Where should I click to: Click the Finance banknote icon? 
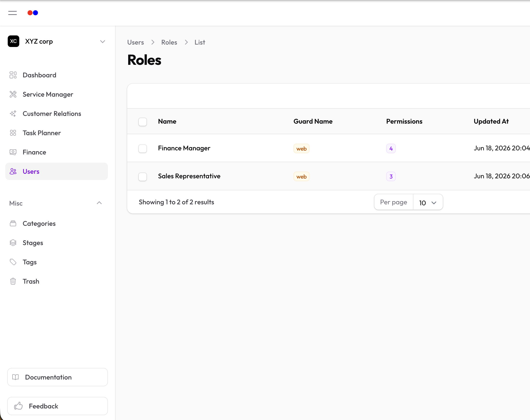[13, 152]
